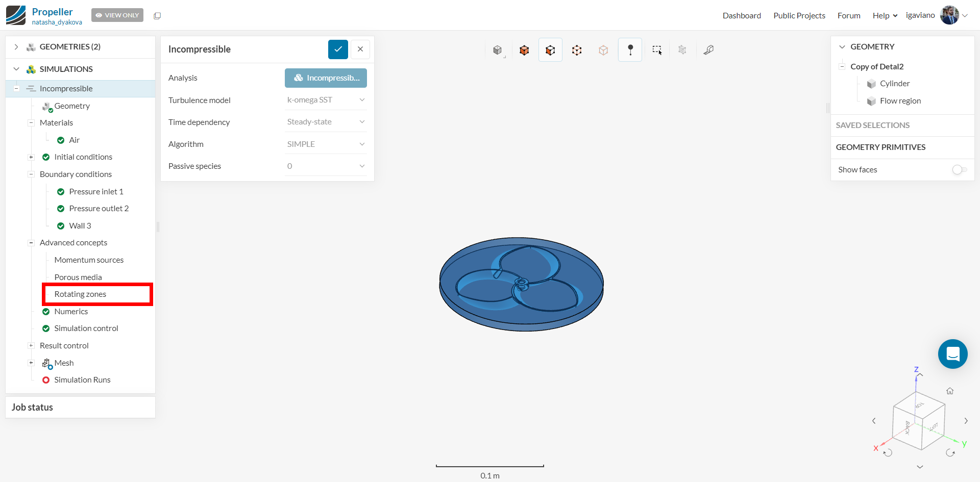Select the volume selection filter icon
Viewport: 980px width, 482px height.
coord(524,49)
